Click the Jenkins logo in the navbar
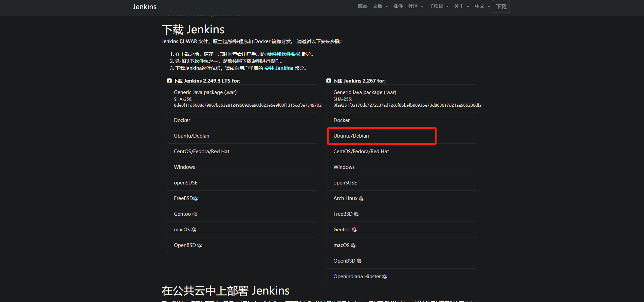The height and width of the screenshot is (302, 644). pos(145,7)
